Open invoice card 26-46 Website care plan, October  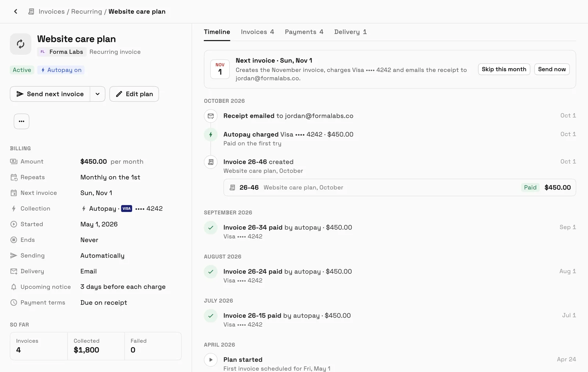coord(399,188)
